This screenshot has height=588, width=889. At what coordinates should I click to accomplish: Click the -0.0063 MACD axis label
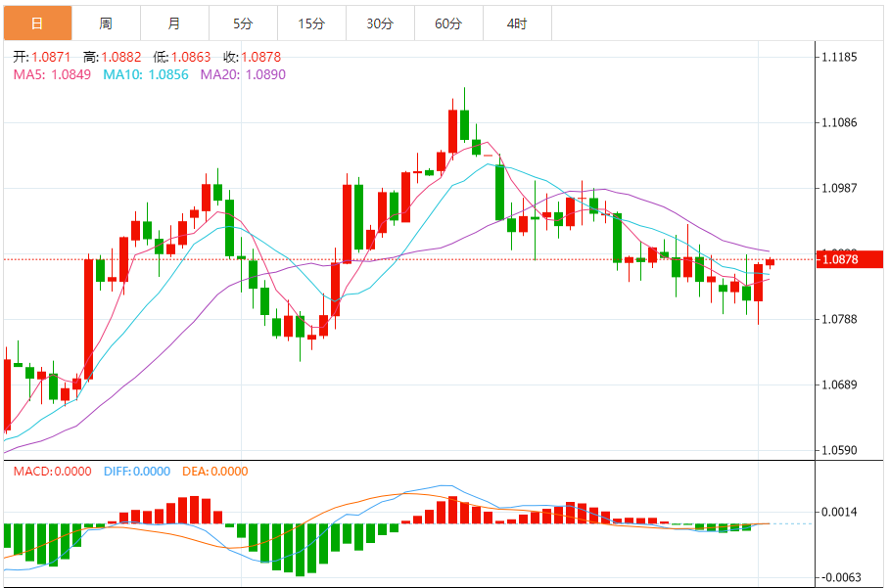(840, 577)
